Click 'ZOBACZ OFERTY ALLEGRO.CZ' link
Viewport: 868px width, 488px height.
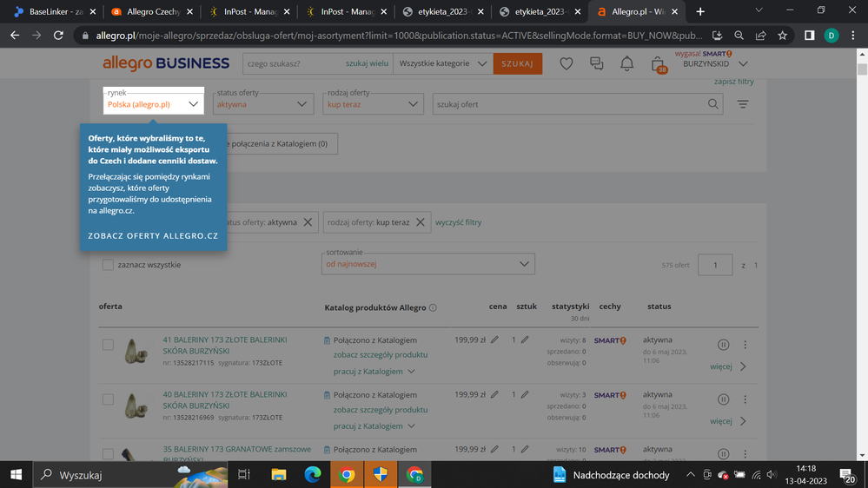pyautogui.click(x=153, y=236)
